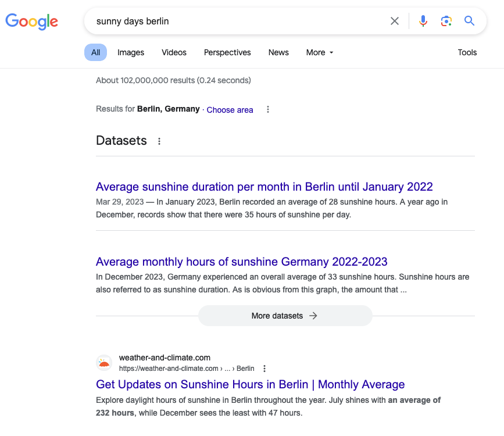This screenshot has height=436, width=504.
Task: Open three-dot menu beside Choose area
Action: pos(267,109)
